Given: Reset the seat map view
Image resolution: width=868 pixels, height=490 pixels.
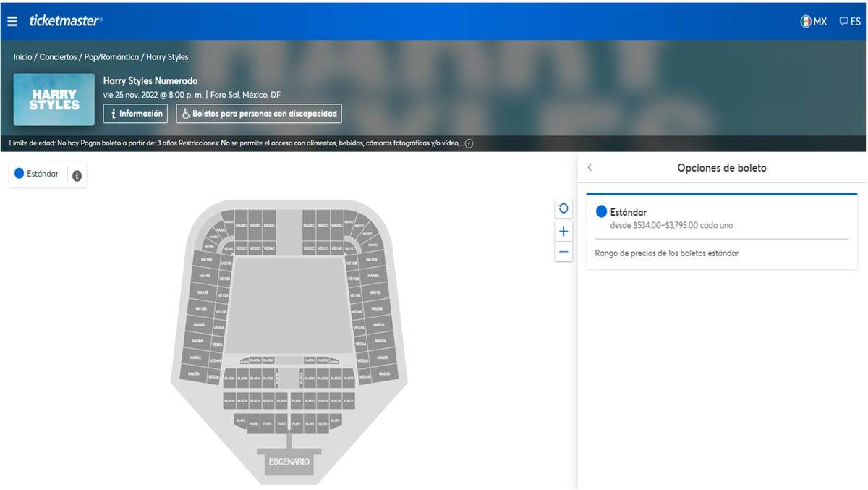Looking at the screenshot, I should tap(563, 208).
